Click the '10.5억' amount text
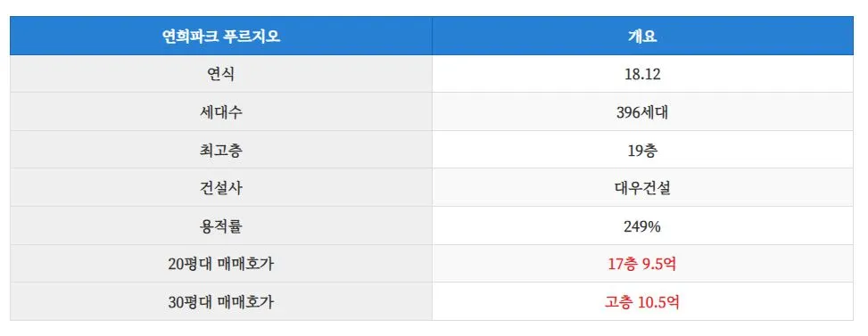The width and height of the screenshot is (868, 336). [658, 302]
